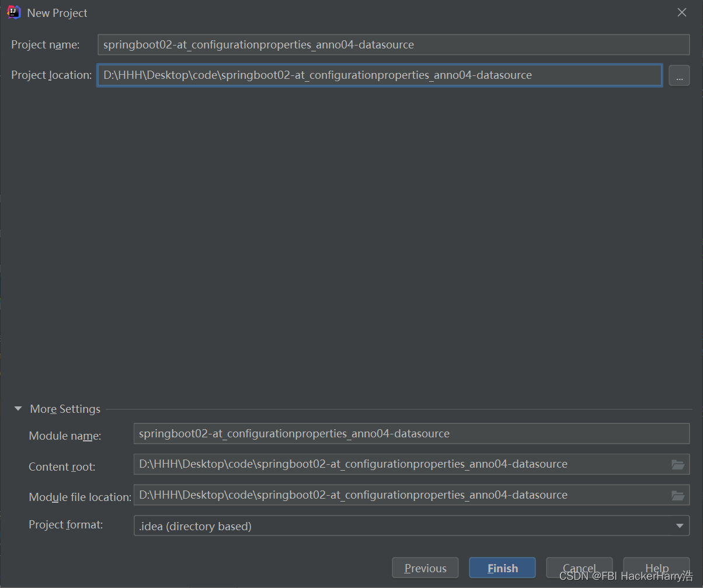Close the New Project window
The image size is (703, 588).
(681, 12)
